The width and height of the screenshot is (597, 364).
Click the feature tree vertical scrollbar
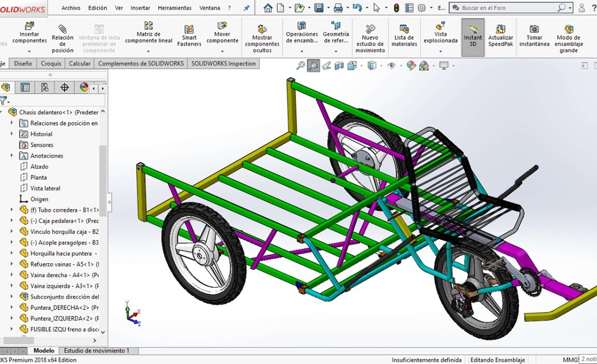point(103,181)
